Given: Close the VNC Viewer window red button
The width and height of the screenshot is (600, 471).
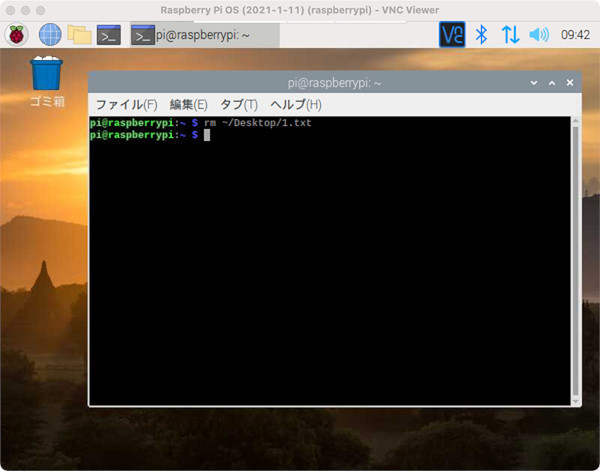Looking at the screenshot, I should (x=11, y=10).
